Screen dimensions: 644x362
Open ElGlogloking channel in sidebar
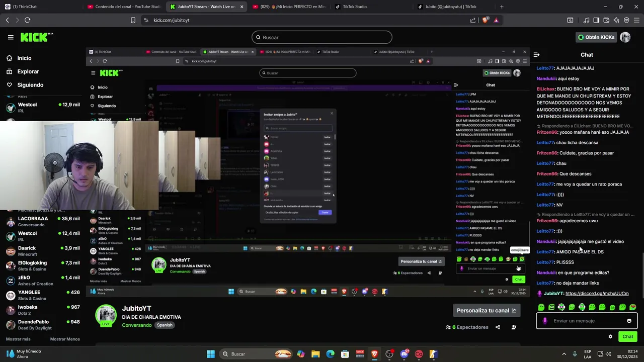pos(43,265)
